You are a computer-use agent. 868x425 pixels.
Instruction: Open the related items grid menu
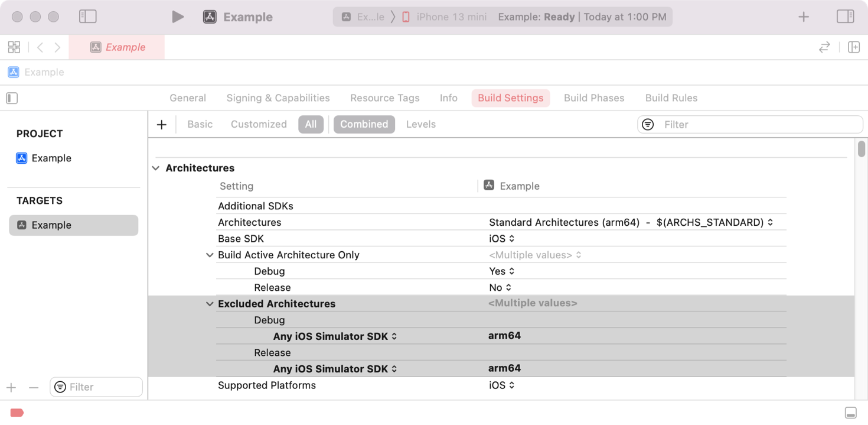14,47
